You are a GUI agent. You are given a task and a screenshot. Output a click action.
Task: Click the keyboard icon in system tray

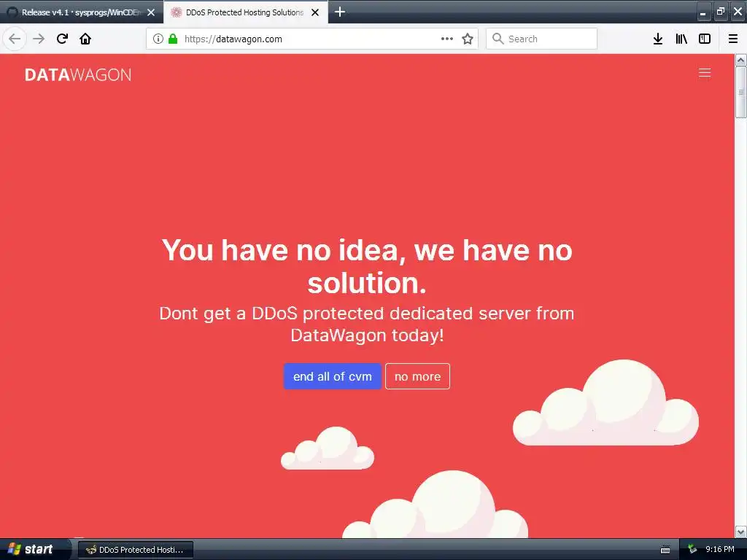(x=665, y=550)
